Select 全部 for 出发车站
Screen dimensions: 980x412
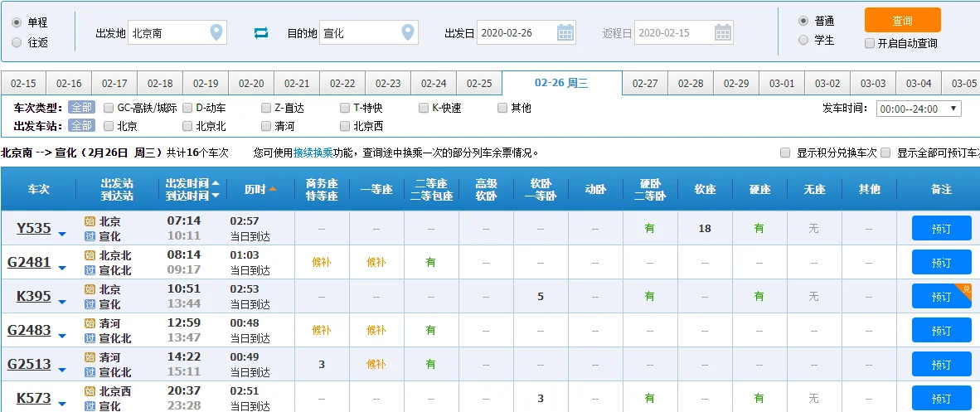click(81, 126)
